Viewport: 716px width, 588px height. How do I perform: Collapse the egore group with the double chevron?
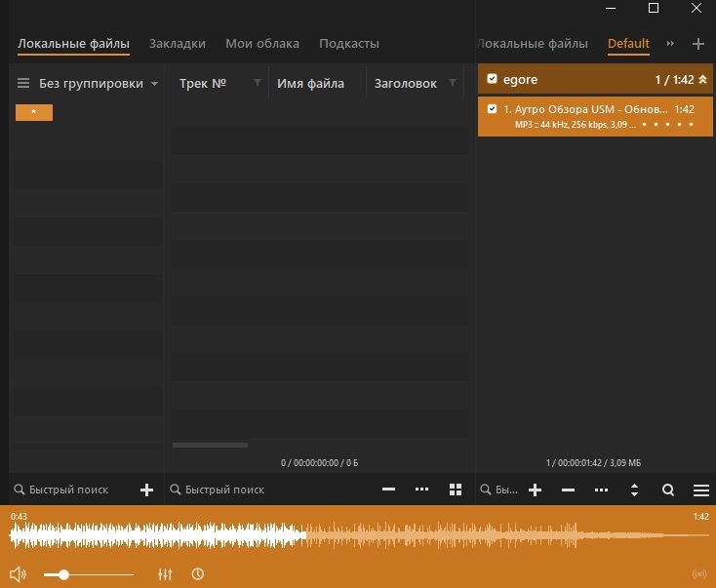(x=702, y=79)
